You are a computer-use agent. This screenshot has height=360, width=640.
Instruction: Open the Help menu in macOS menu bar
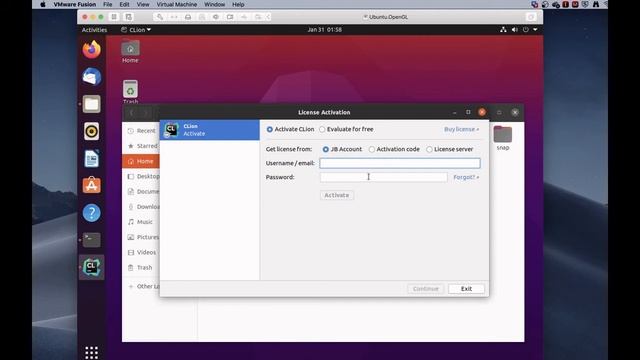238,4
